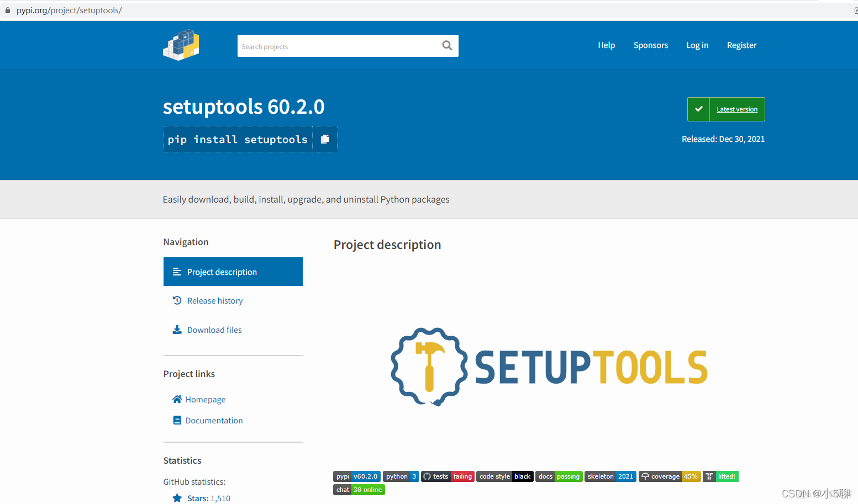
Task: Open the Register page
Action: (x=741, y=45)
